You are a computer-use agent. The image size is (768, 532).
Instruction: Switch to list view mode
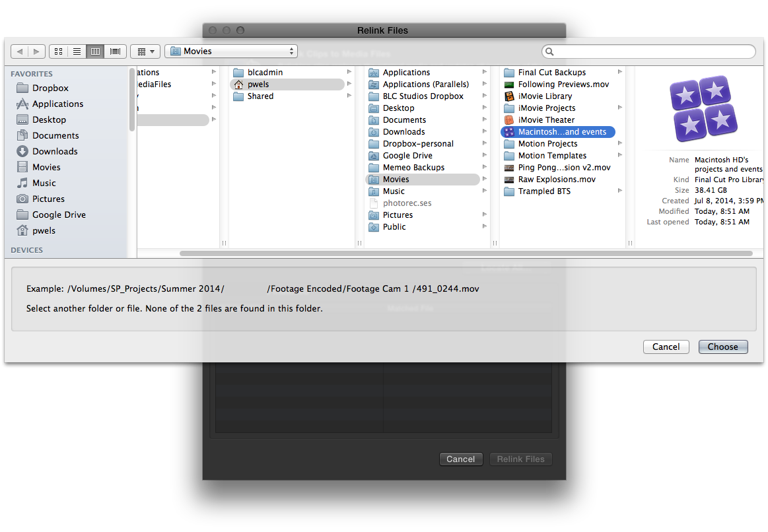pyautogui.click(x=77, y=51)
